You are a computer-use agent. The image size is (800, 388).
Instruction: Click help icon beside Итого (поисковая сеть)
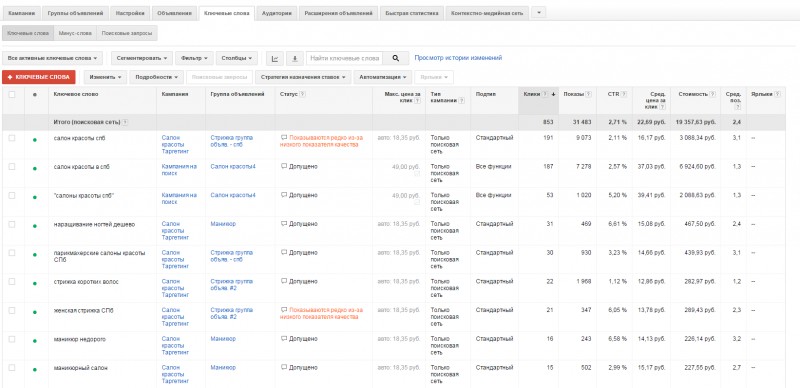pos(125,123)
